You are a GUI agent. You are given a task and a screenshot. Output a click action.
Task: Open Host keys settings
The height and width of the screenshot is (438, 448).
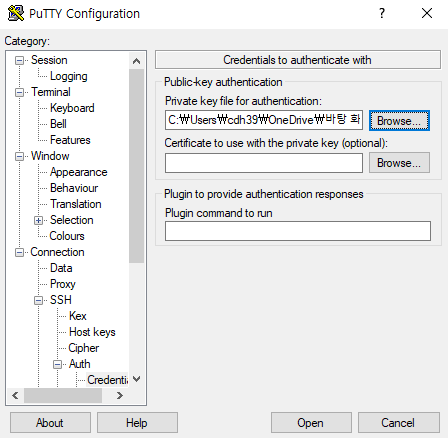tap(92, 332)
